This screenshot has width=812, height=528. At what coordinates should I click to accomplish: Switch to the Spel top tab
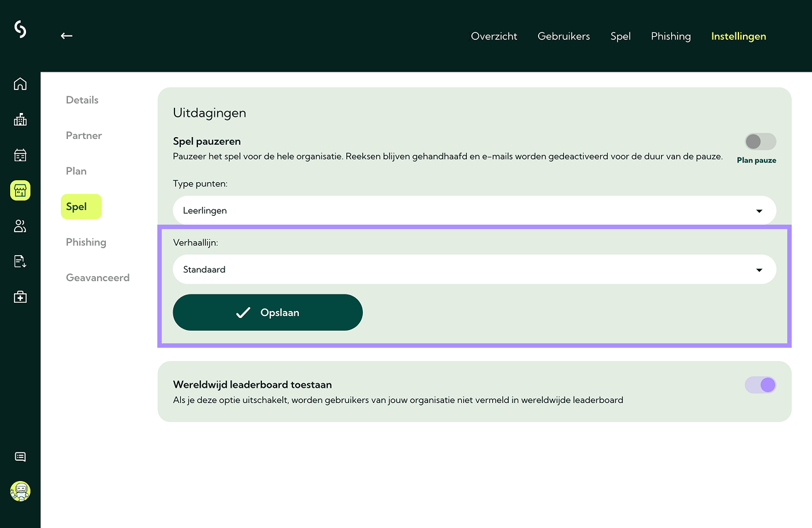(620, 36)
